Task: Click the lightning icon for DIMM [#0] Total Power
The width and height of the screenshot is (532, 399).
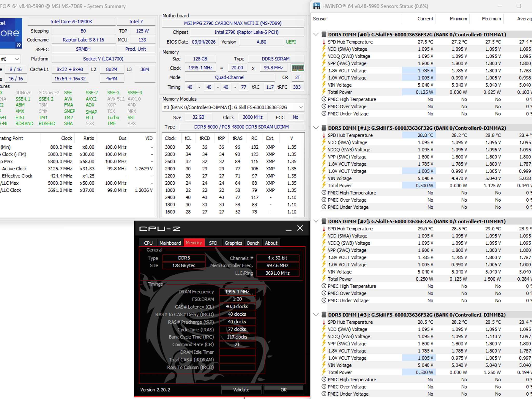Action: [x=324, y=92]
